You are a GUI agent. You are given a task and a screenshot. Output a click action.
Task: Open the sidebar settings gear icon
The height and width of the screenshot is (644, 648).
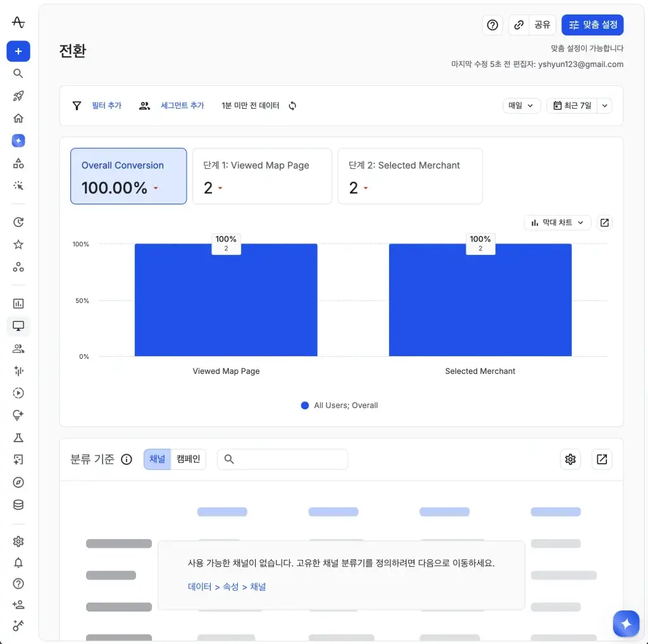point(18,541)
